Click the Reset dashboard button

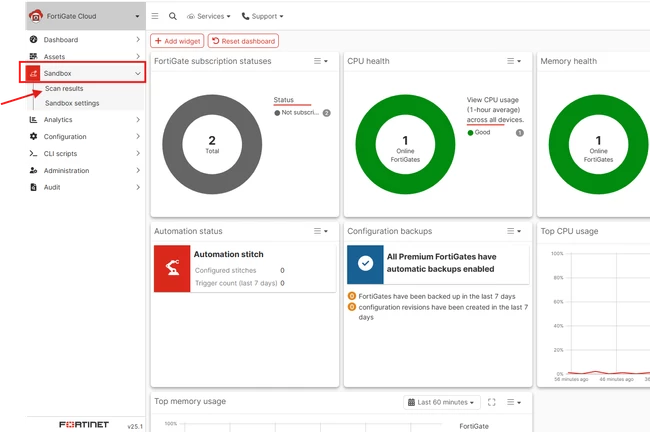[x=243, y=41]
